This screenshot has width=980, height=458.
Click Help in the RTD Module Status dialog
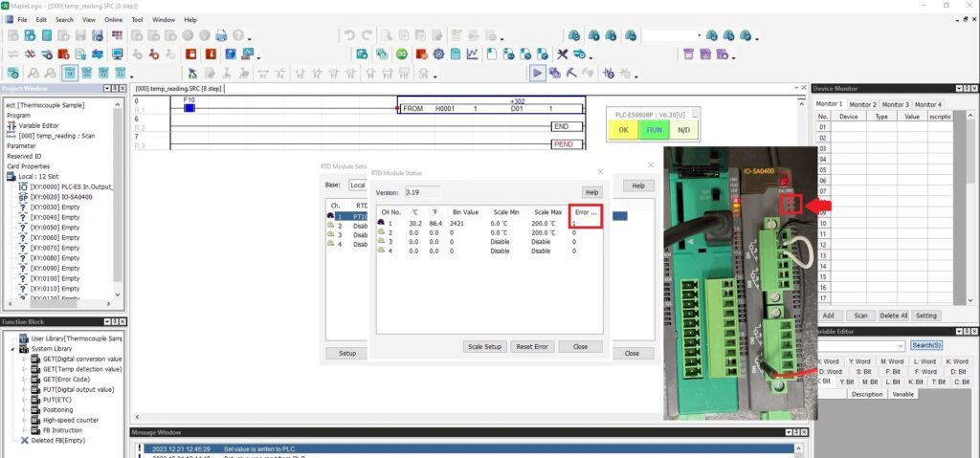point(591,192)
